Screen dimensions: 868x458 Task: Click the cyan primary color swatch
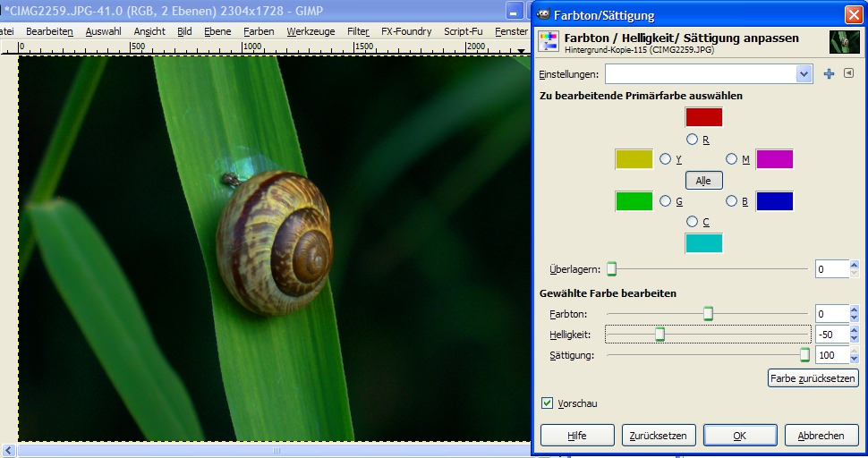(x=703, y=243)
